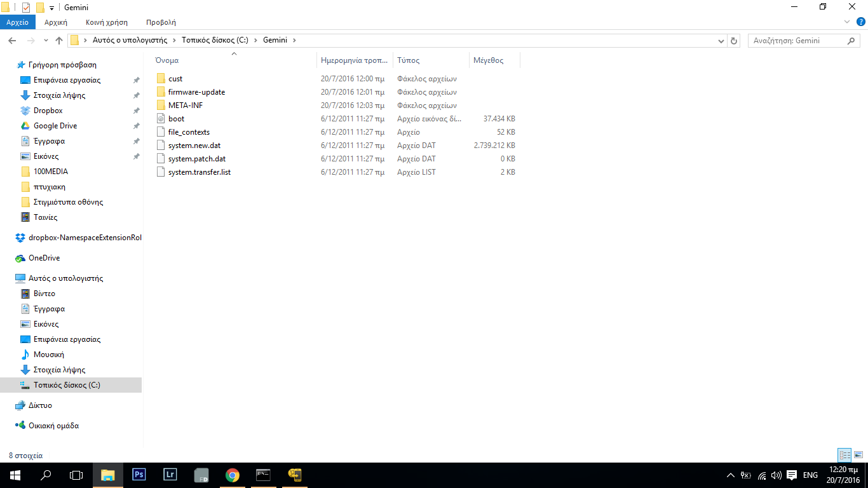Open the address bar history dropdown
The height and width of the screenshot is (488, 868).
721,41
